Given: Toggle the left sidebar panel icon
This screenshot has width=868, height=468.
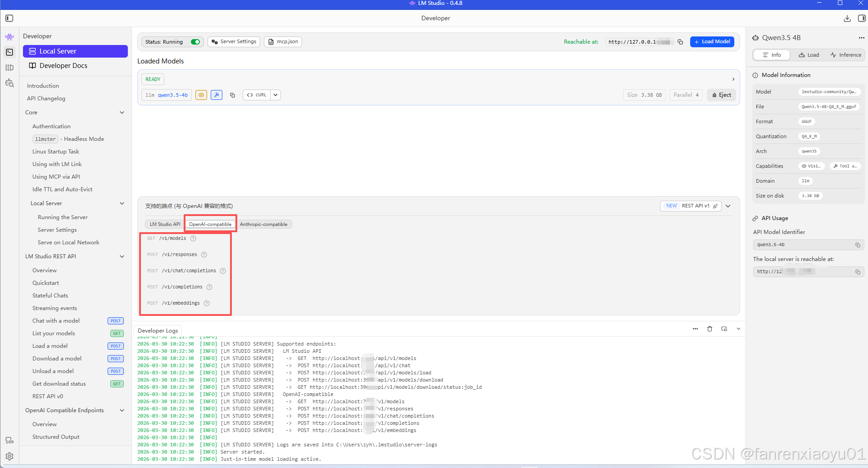Looking at the screenshot, I should (9, 18).
